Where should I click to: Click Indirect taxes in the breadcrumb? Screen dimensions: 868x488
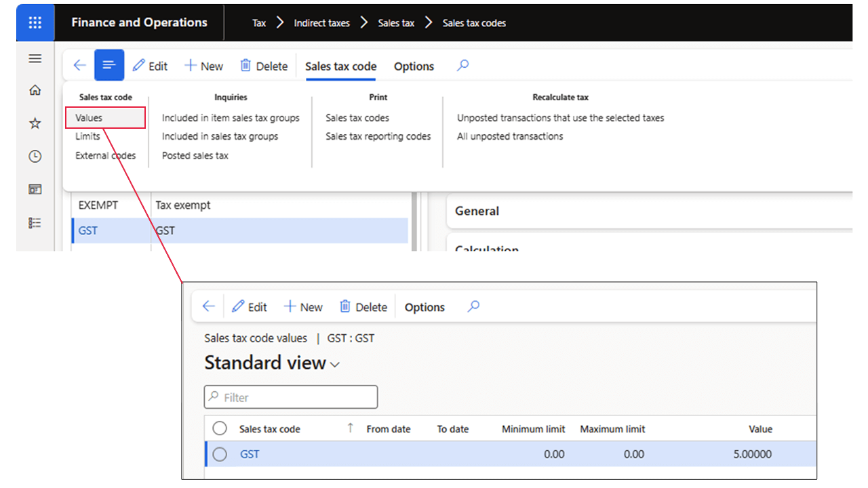tap(321, 22)
